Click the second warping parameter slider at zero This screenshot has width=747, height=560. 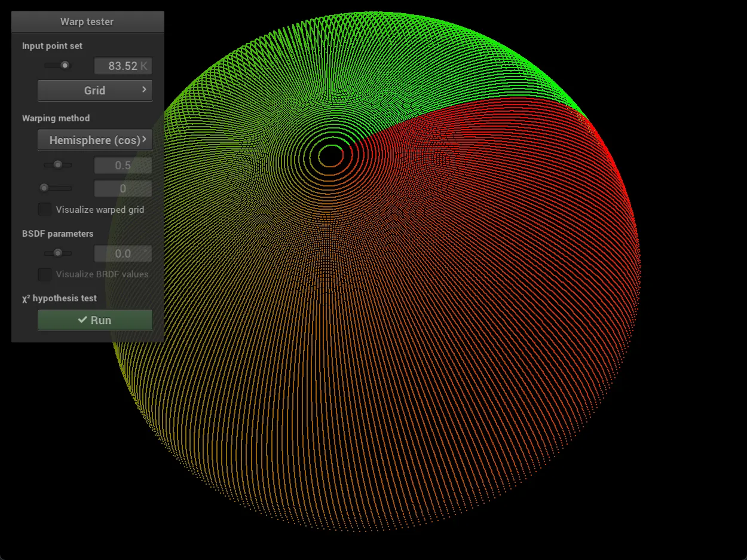point(44,188)
